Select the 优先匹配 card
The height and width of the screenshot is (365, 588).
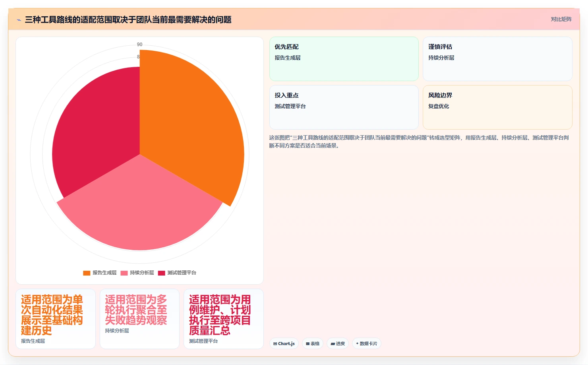(344, 59)
